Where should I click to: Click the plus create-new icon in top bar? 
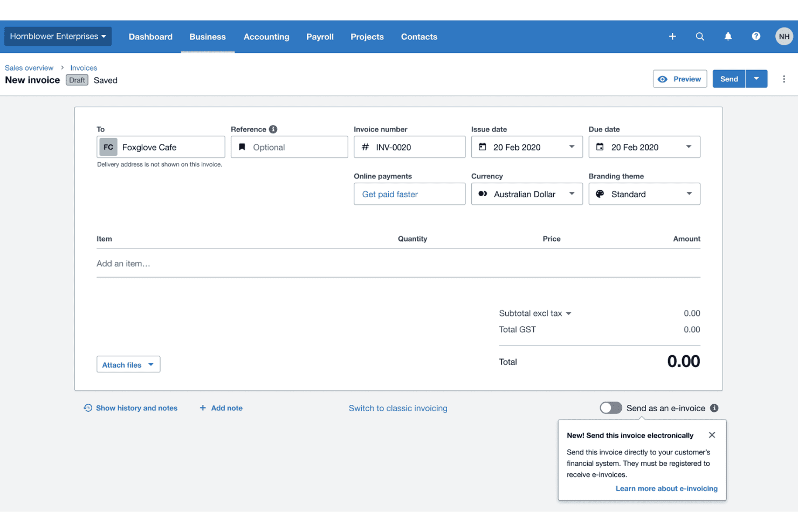(x=672, y=37)
